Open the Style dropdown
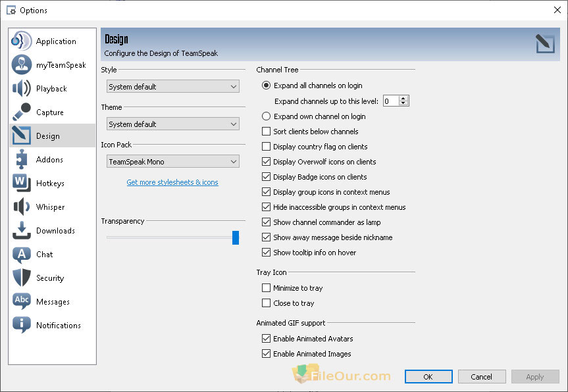 pyautogui.click(x=173, y=87)
